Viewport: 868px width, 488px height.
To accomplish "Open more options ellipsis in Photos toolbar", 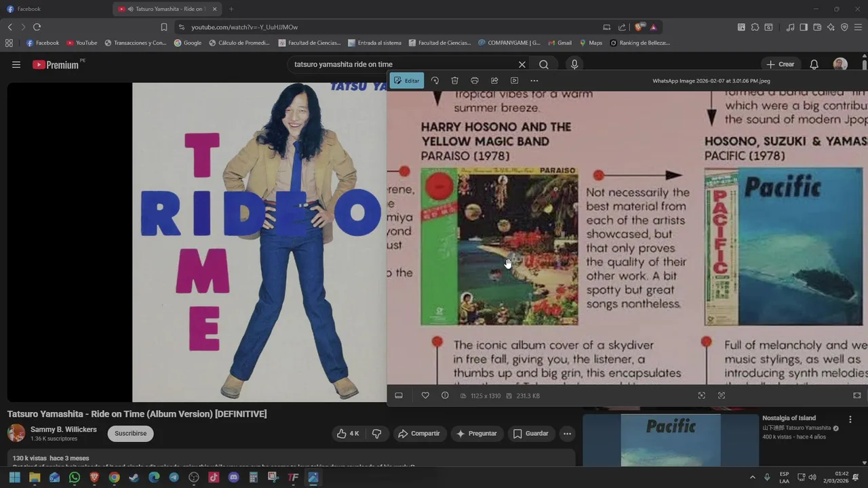I will 534,81.
